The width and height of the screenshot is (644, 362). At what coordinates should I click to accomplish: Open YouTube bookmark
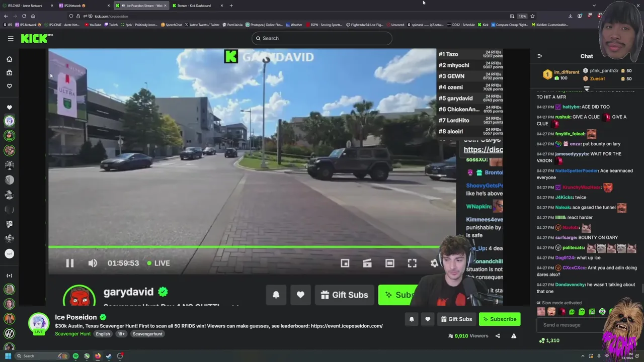tap(93, 25)
